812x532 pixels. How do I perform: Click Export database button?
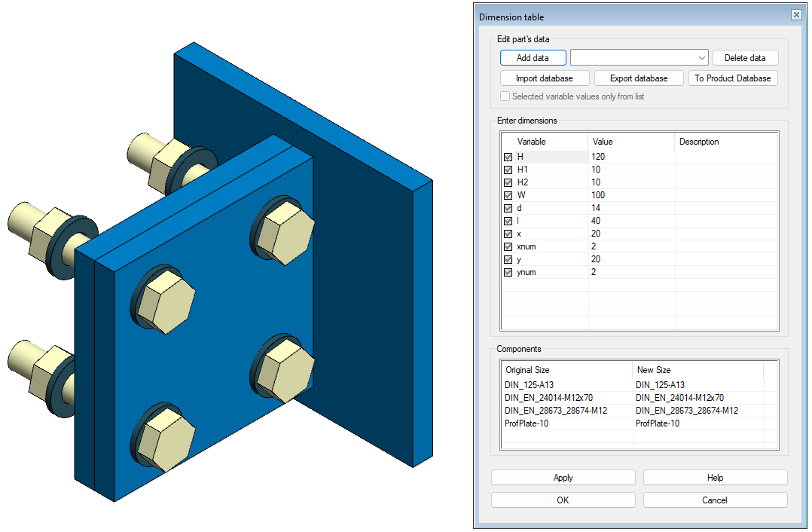click(x=639, y=78)
